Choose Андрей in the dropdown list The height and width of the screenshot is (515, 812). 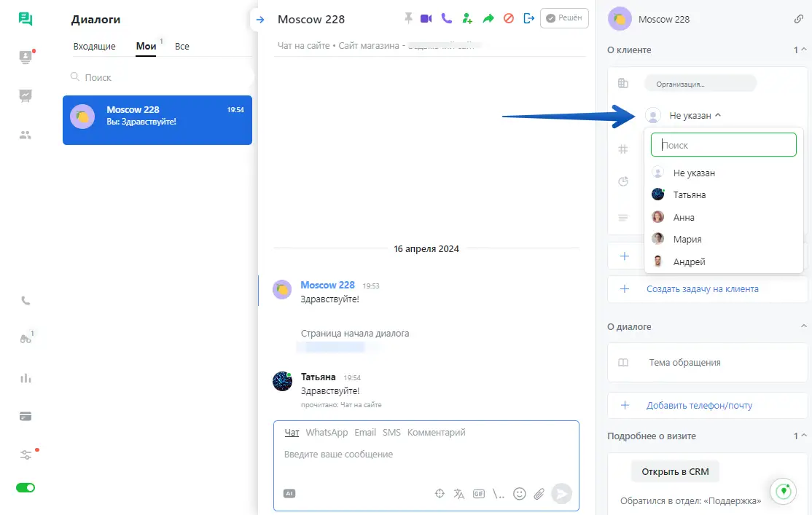689,262
